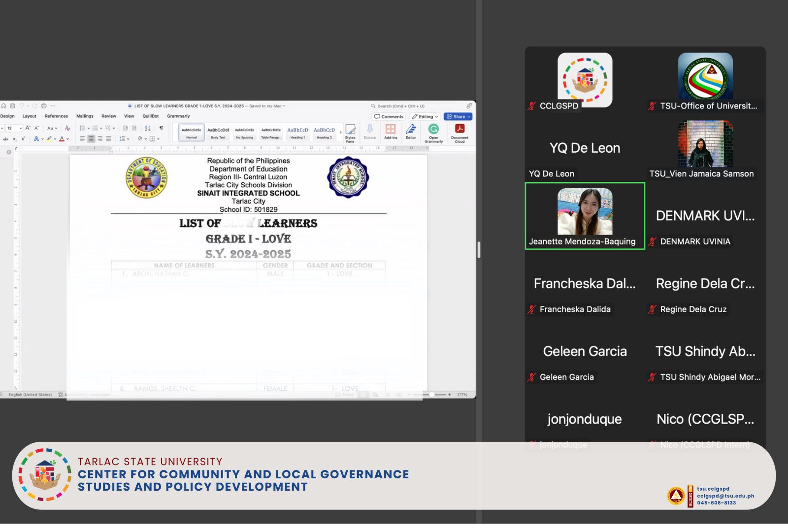Click the zoom slider handle in status bar
Image resolution: width=788 pixels, height=532 pixels.
coord(432,395)
